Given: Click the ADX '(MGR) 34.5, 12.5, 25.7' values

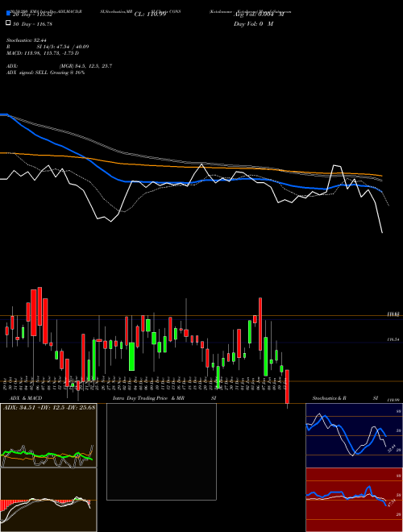Looking at the screenshot, I should [x=85, y=66].
